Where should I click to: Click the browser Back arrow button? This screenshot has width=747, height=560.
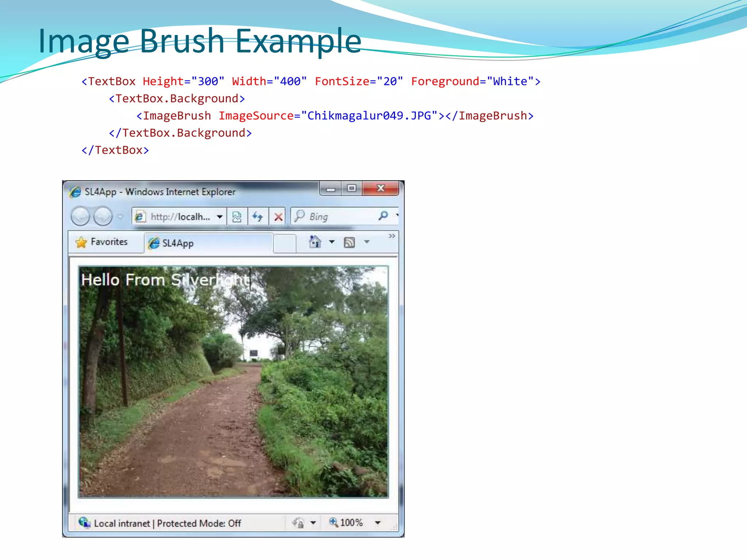80,217
